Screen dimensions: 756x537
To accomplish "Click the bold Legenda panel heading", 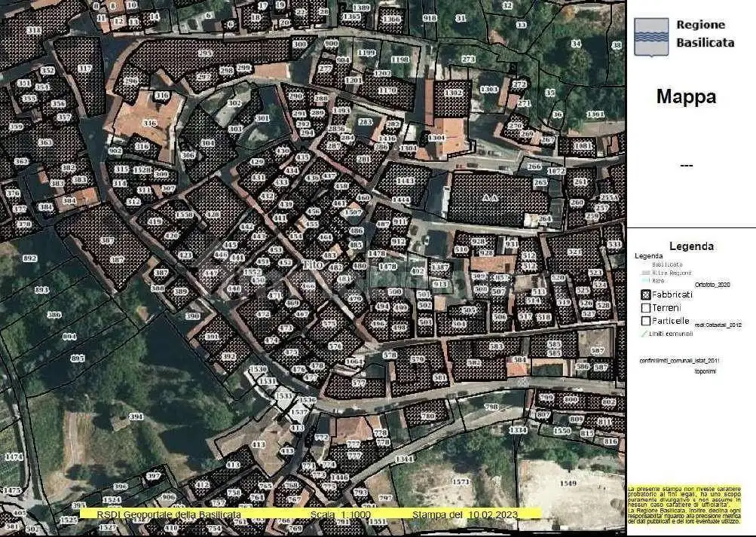I will pos(690,246).
